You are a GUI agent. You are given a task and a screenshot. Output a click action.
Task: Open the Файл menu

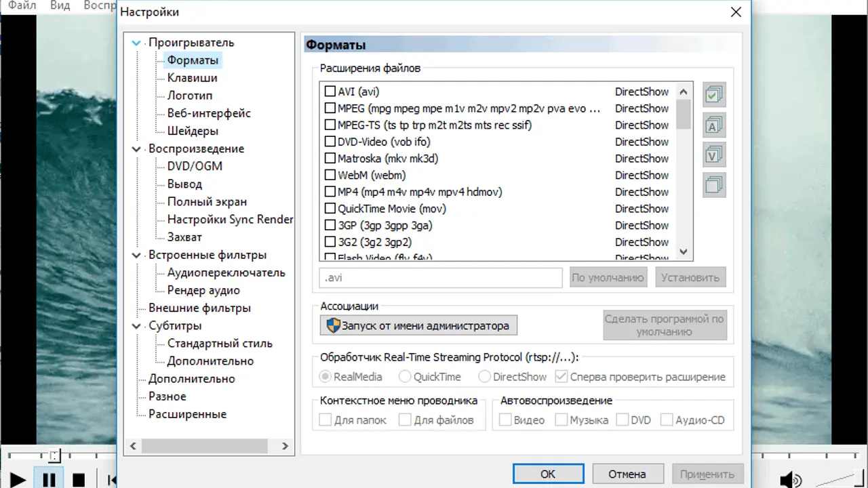click(22, 5)
